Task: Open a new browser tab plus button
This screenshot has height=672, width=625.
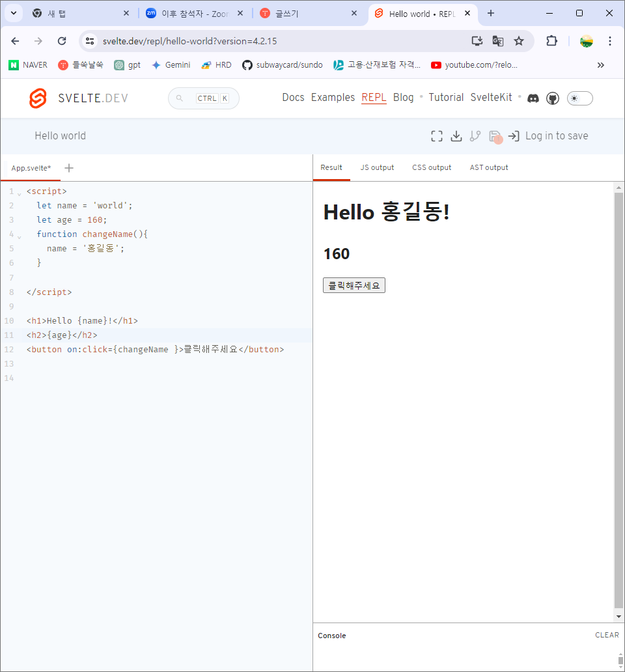Action: click(x=491, y=13)
